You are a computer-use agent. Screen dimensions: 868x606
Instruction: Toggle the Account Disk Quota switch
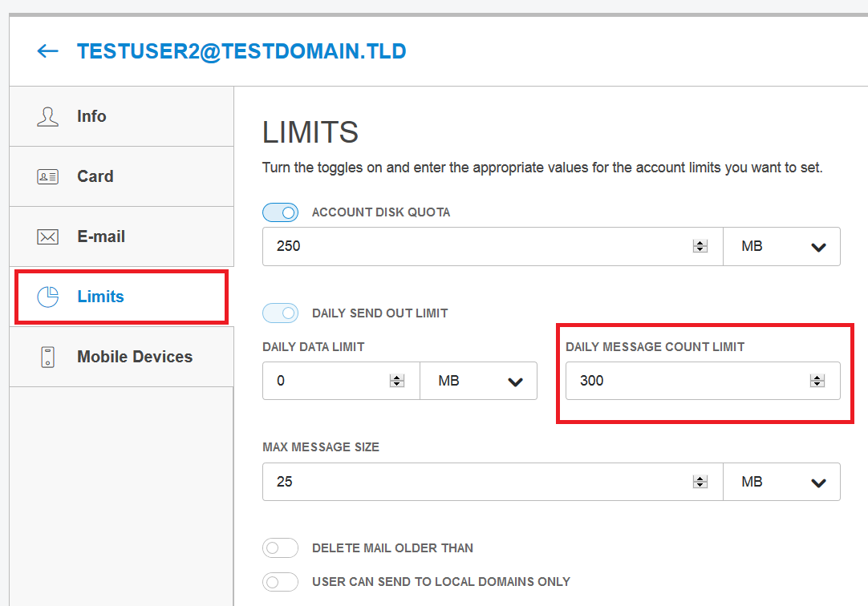pos(280,212)
